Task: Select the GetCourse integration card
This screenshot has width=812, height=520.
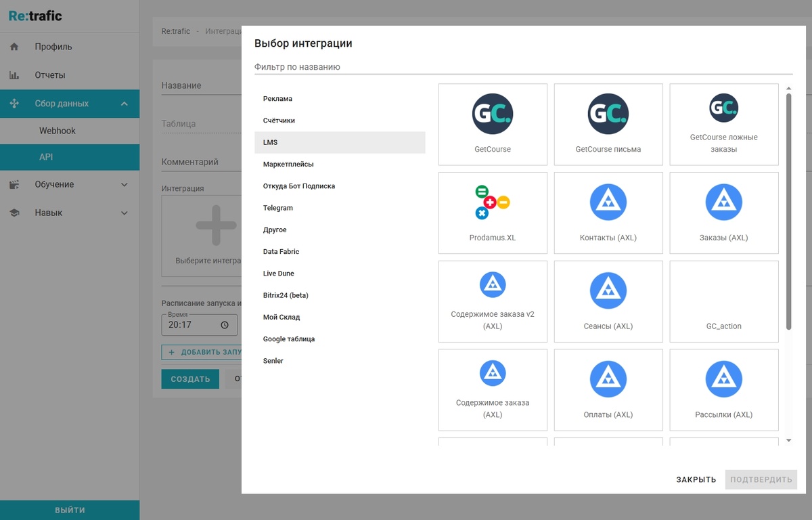Action: pos(493,125)
